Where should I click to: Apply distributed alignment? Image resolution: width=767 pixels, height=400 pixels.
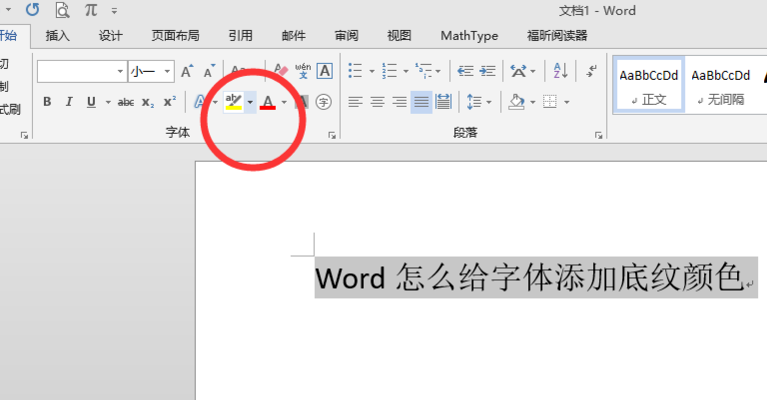pos(443,102)
